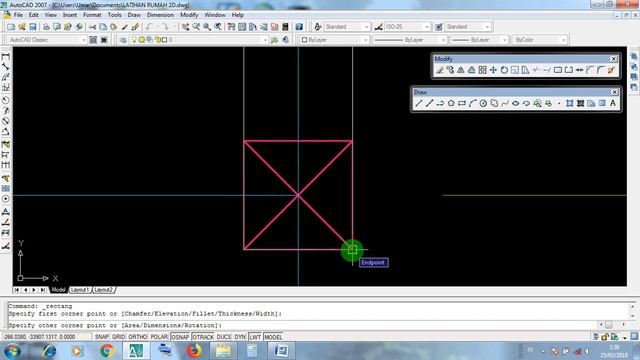Click the Zoom Window icon
The width and height of the screenshot is (640, 360).
coord(207,27)
